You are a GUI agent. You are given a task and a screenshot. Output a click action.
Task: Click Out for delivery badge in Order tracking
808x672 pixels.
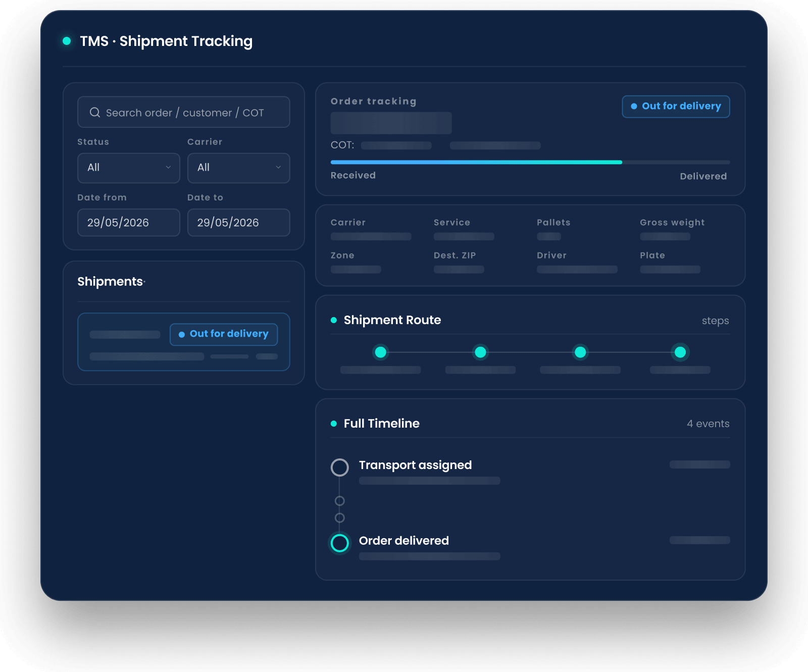[676, 107]
